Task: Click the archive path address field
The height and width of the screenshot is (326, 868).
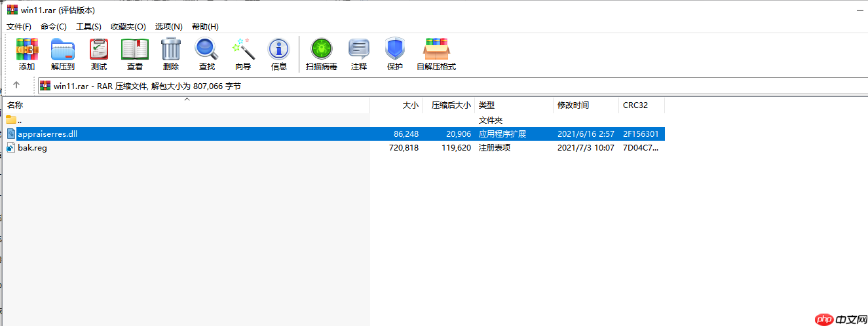Action: (x=452, y=86)
